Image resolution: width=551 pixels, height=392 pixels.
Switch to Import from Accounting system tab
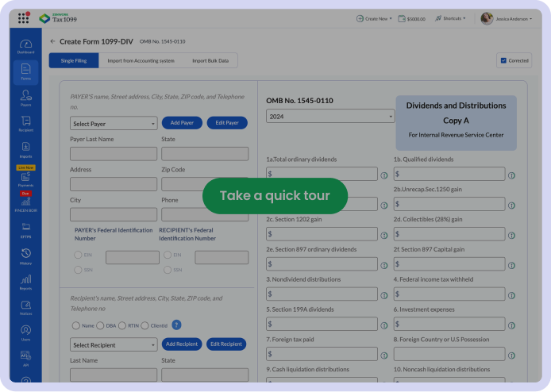(x=141, y=60)
